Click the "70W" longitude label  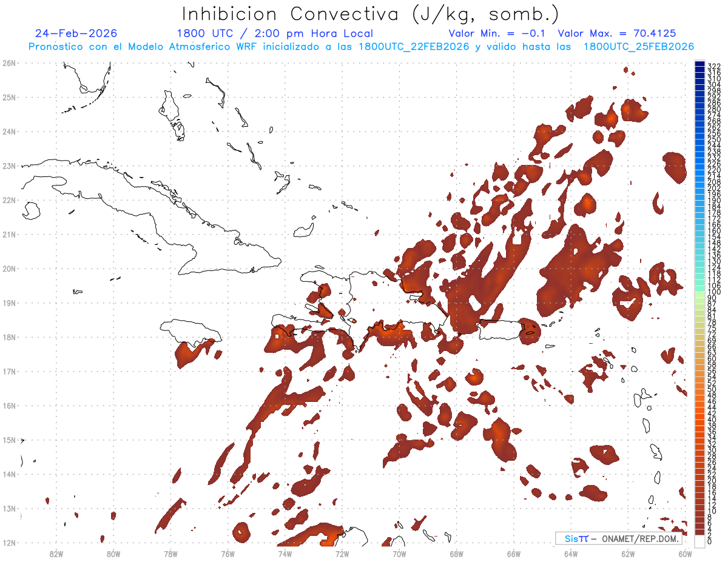tap(399, 553)
